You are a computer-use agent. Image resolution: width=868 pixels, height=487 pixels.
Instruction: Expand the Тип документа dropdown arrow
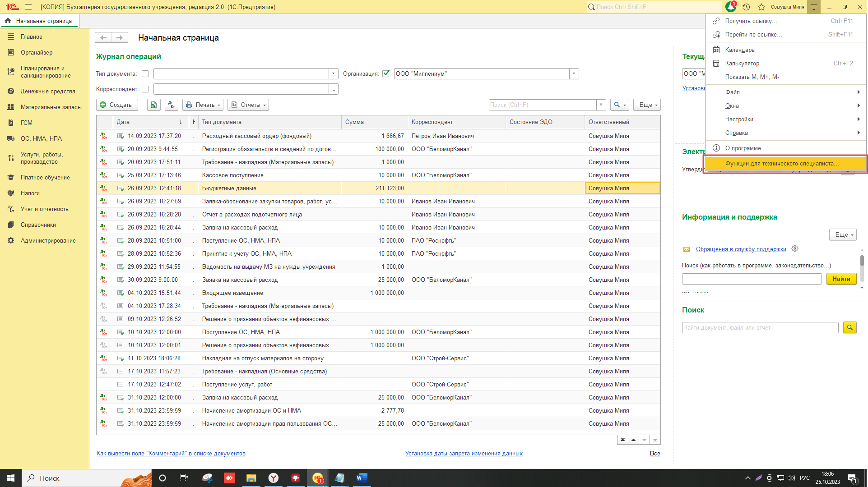coord(334,74)
